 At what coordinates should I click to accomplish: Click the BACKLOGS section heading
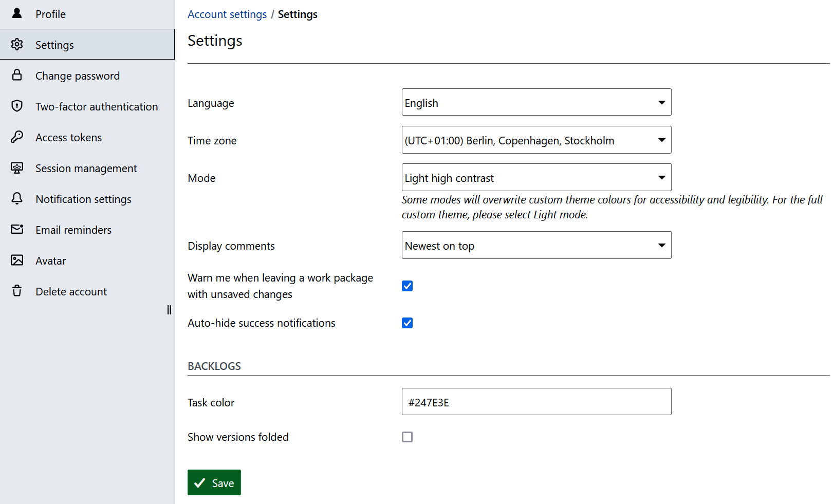(x=214, y=366)
